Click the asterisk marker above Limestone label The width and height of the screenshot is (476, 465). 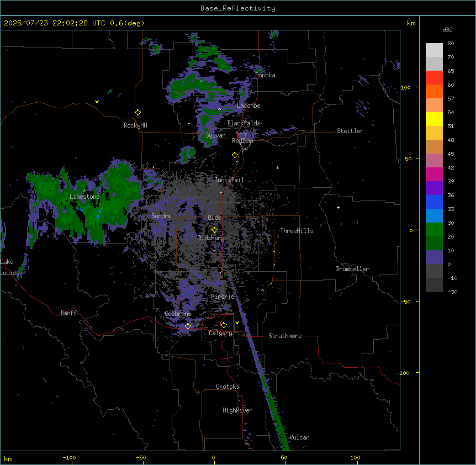(x=84, y=191)
